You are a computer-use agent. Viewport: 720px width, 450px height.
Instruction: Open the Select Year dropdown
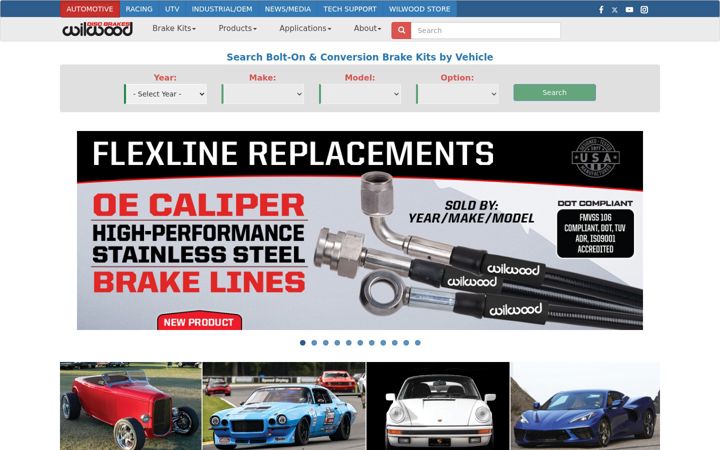(166, 94)
